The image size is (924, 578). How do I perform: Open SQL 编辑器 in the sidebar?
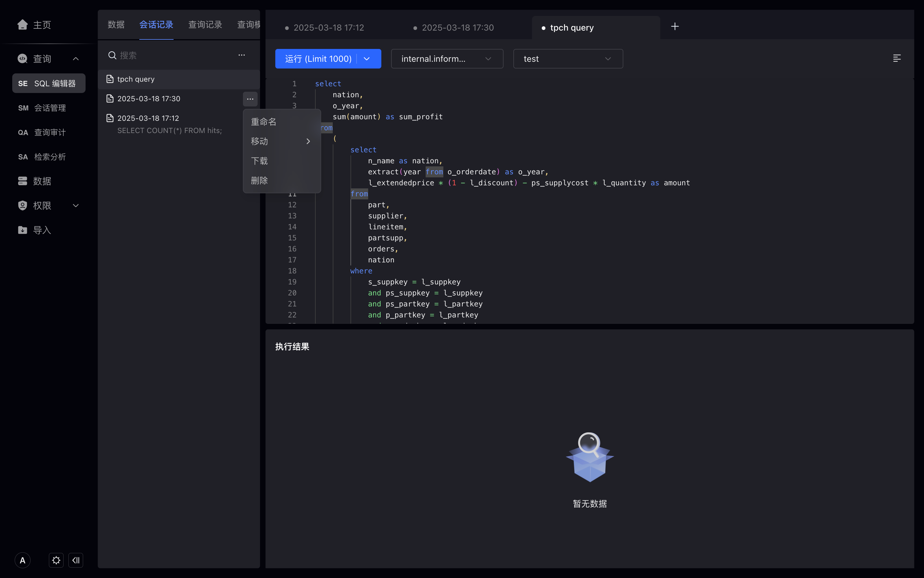49,83
